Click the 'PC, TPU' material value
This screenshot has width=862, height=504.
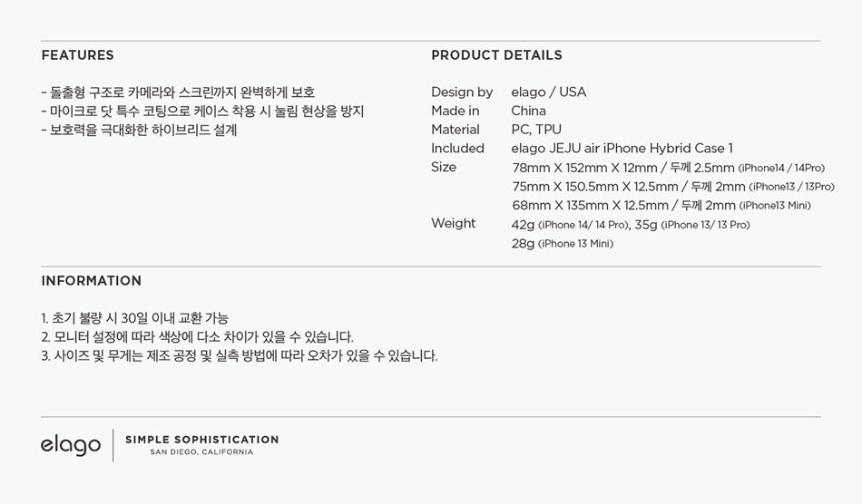[x=536, y=130]
